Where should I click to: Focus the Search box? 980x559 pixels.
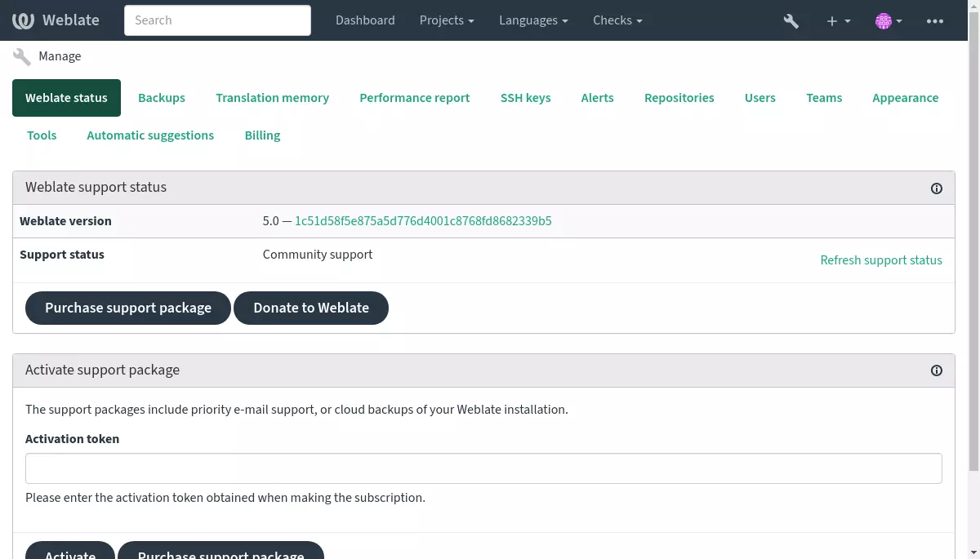click(217, 20)
